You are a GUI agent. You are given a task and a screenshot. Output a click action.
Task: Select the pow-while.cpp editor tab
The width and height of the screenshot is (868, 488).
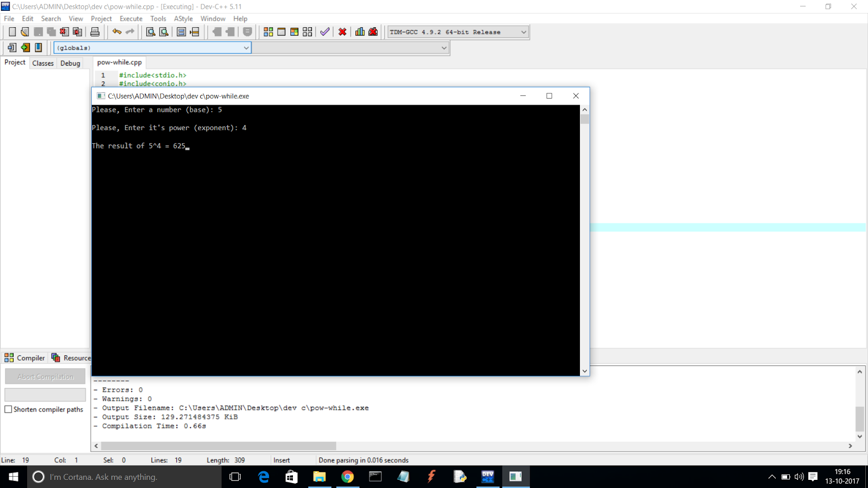pyautogui.click(x=119, y=62)
